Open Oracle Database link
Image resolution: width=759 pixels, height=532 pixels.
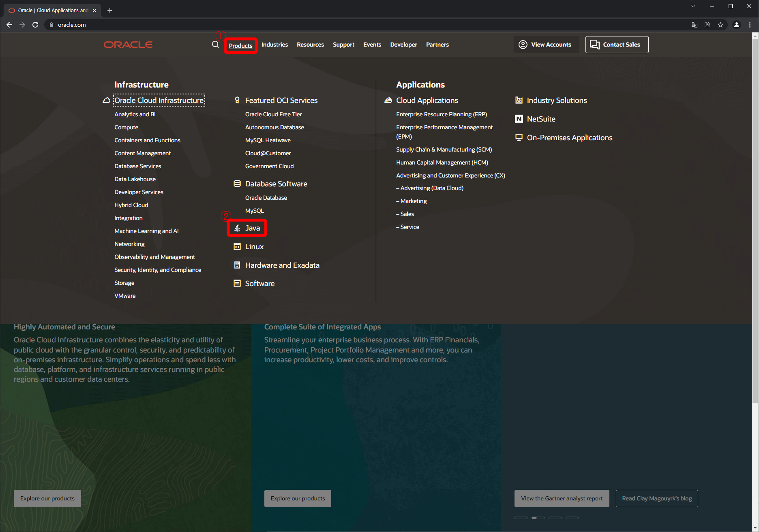[266, 198]
